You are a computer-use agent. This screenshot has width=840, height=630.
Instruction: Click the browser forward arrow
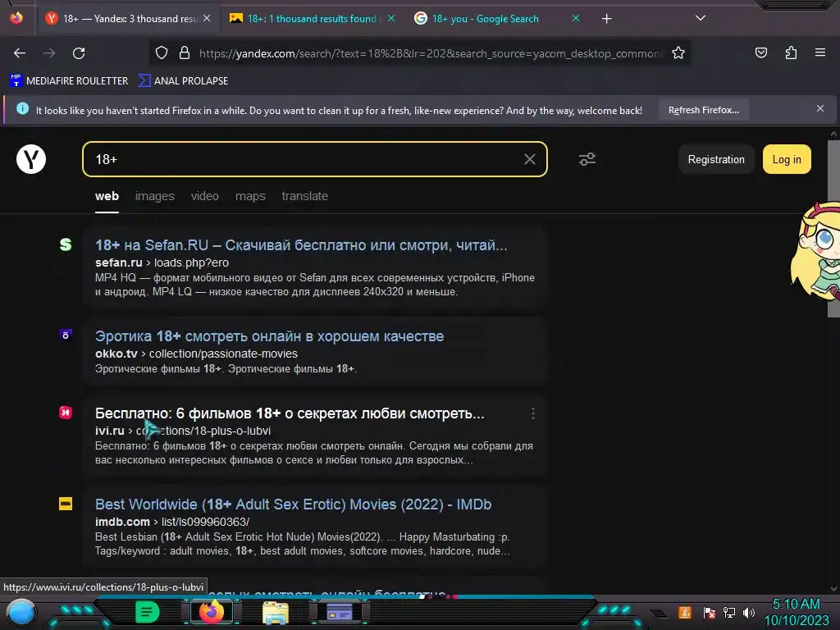(x=49, y=53)
